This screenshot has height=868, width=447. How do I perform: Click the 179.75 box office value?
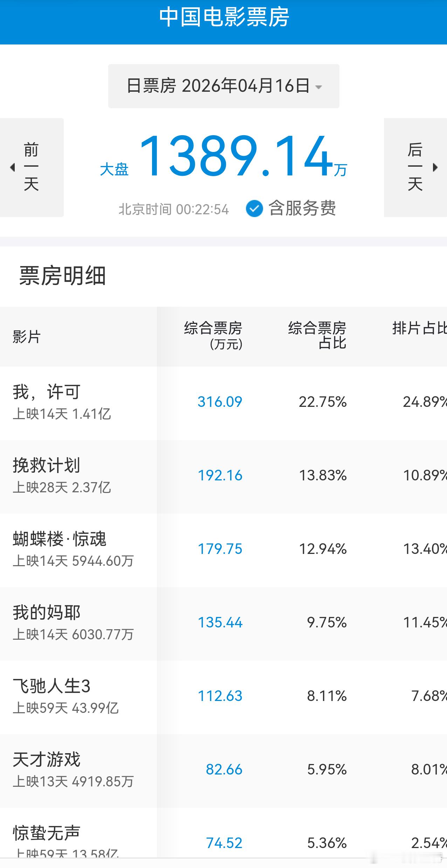[220, 549]
